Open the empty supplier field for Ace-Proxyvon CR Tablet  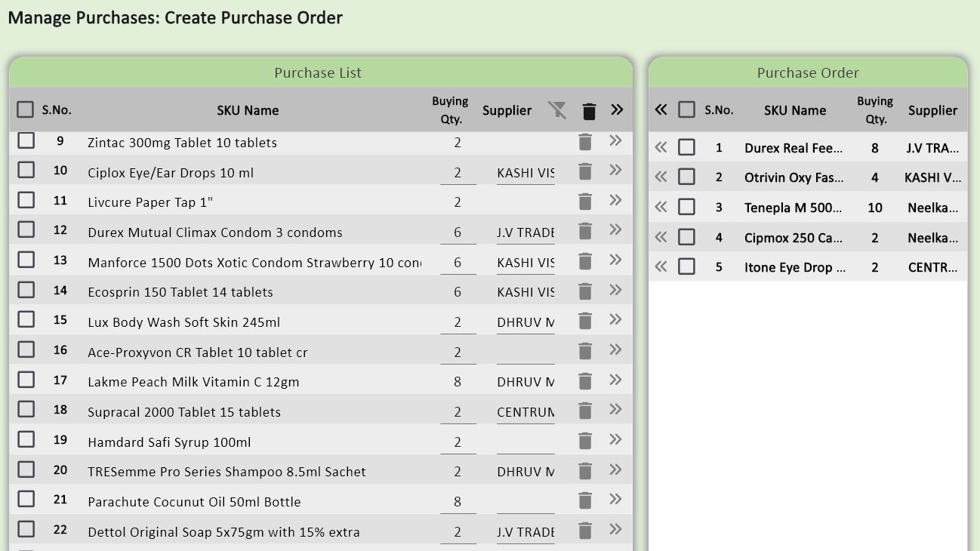(x=525, y=352)
